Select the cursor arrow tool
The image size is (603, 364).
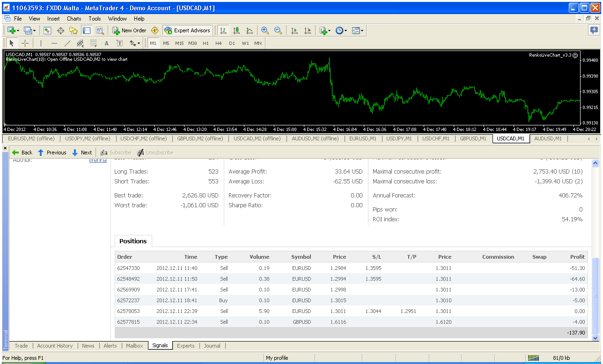click(x=12, y=43)
